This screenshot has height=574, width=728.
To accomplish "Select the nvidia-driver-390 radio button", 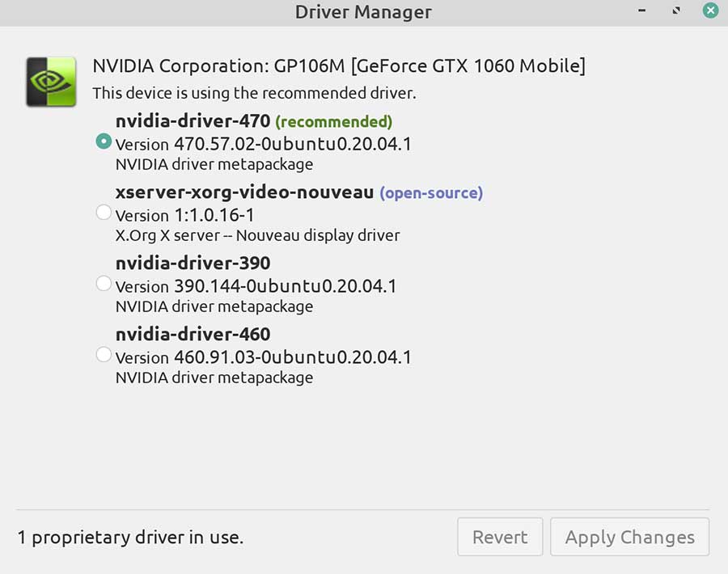I will pos(104,283).
